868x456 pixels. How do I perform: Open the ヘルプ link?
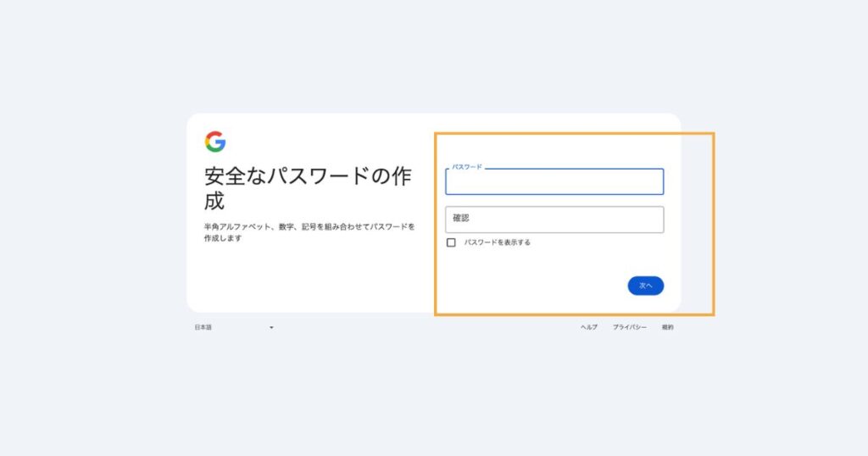click(x=589, y=328)
